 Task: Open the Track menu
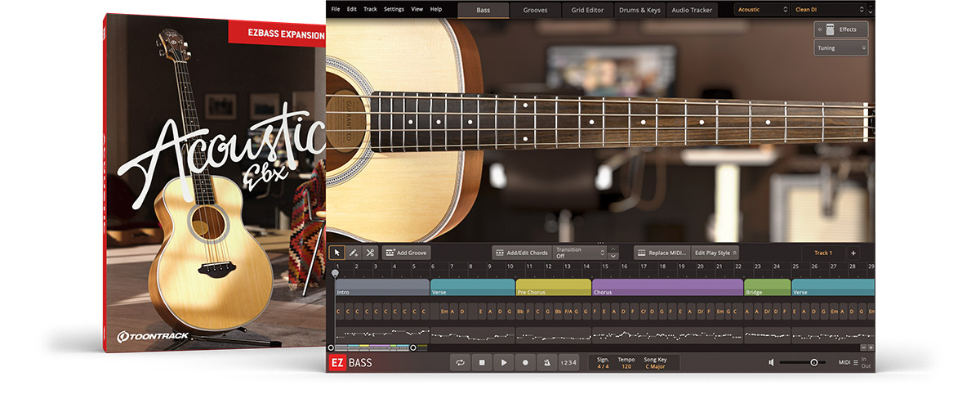pos(370,9)
